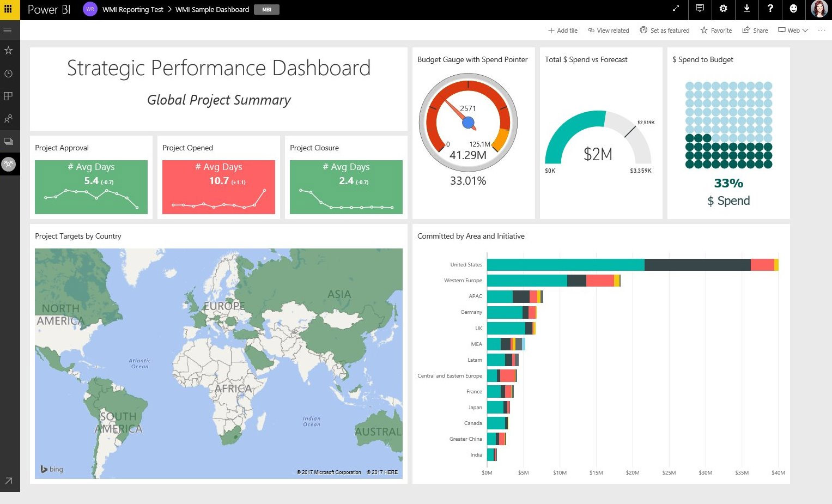Image resolution: width=832 pixels, height=504 pixels.
Task: Navigate to WMI Reporting Test breadcrumb
Action: point(132,9)
